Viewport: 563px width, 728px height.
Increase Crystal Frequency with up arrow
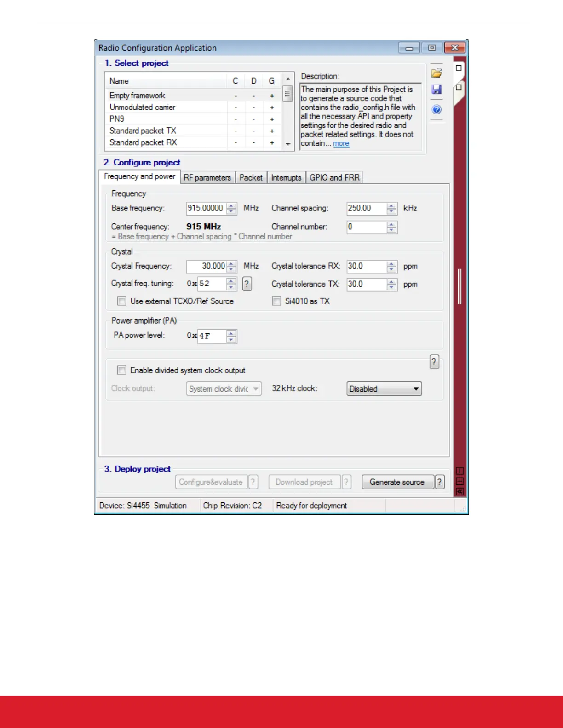click(x=231, y=264)
